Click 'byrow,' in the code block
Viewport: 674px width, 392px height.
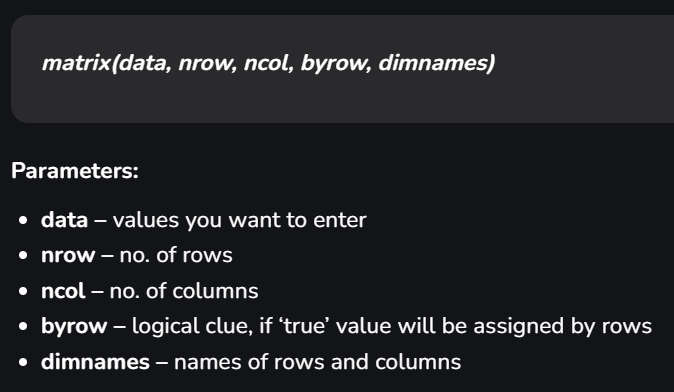coord(336,64)
